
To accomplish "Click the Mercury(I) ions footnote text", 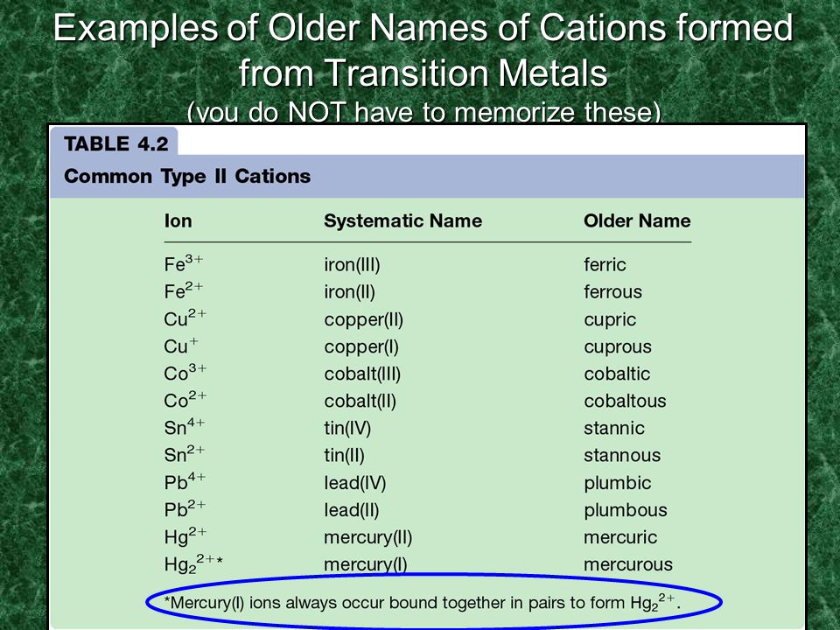I will coord(422,603).
